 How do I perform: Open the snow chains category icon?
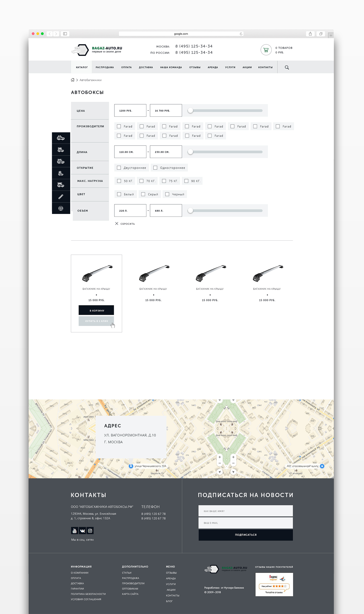click(61, 197)
